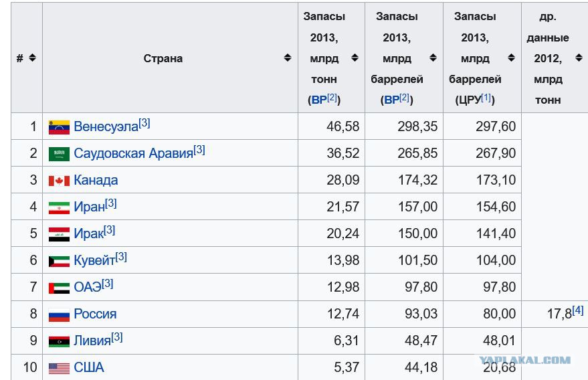Open the Кувейт country link
Image resolution: width=588 pixels, height=380 pixels.
point(94,260)
